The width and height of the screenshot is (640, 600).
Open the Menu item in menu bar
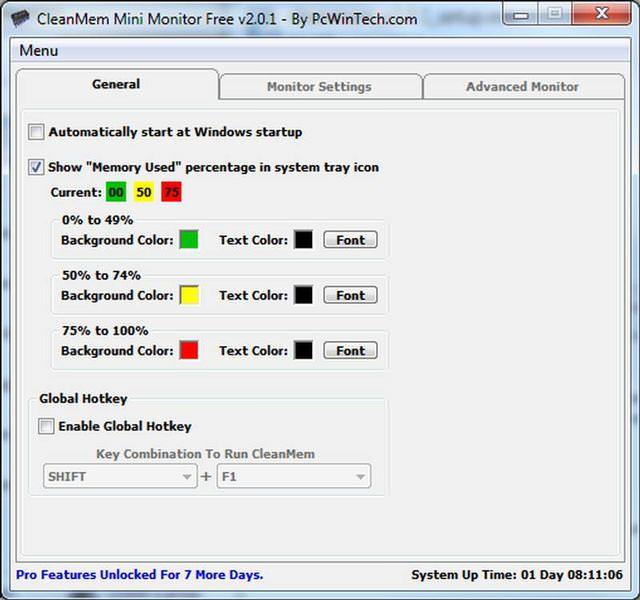coord(39,51)
